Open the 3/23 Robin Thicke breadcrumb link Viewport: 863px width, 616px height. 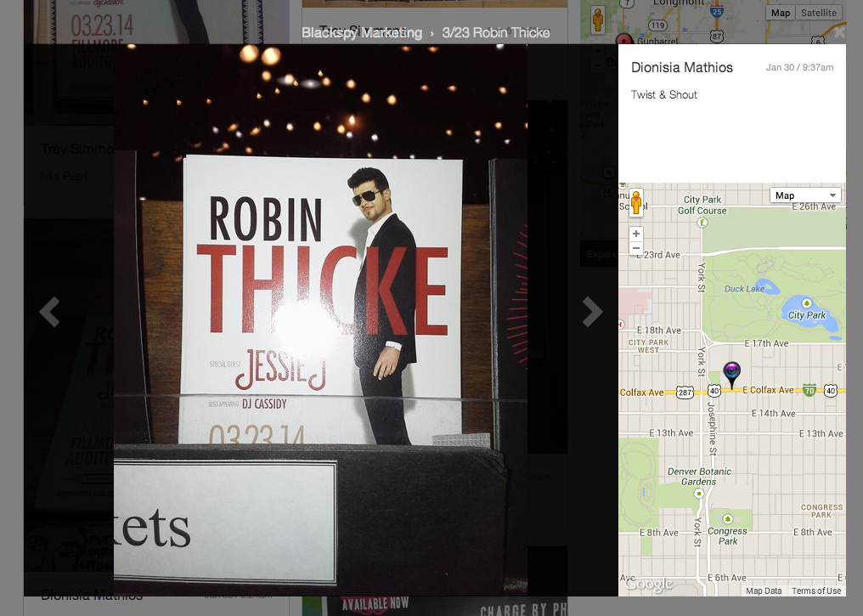[496, 33]
